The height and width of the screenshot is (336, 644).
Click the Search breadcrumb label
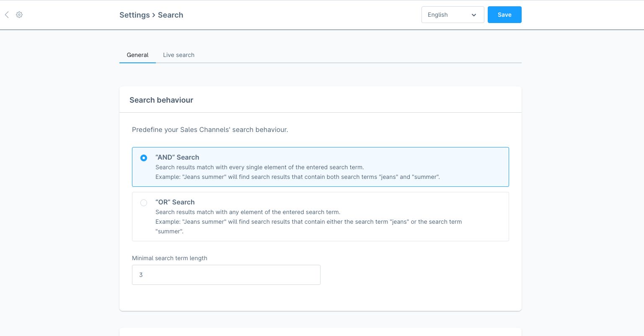click(170, 15)
